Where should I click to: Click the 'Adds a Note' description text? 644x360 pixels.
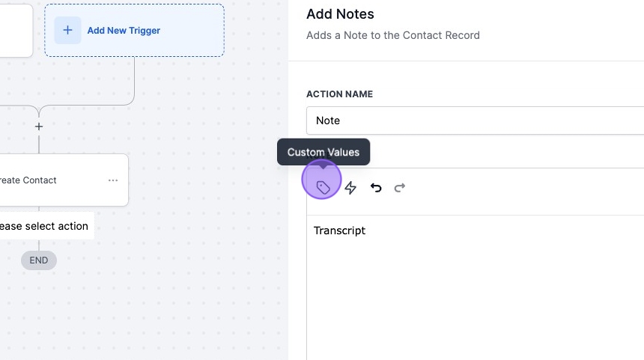(x=392, y=35)
